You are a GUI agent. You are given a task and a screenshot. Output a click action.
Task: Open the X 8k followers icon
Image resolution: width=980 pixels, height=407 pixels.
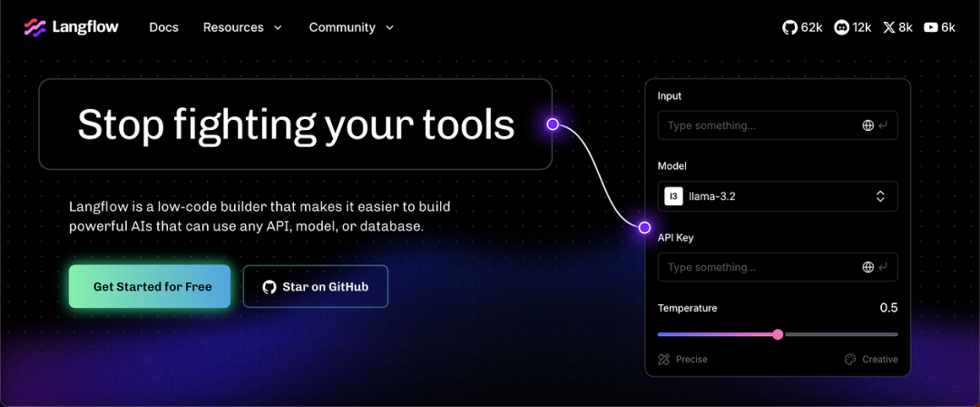coord(889,27)
